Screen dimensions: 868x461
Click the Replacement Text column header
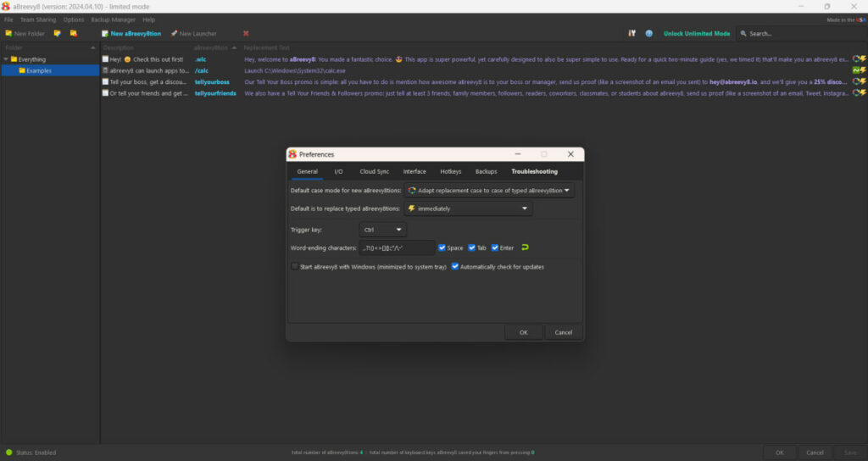click(x=266, y=47)
